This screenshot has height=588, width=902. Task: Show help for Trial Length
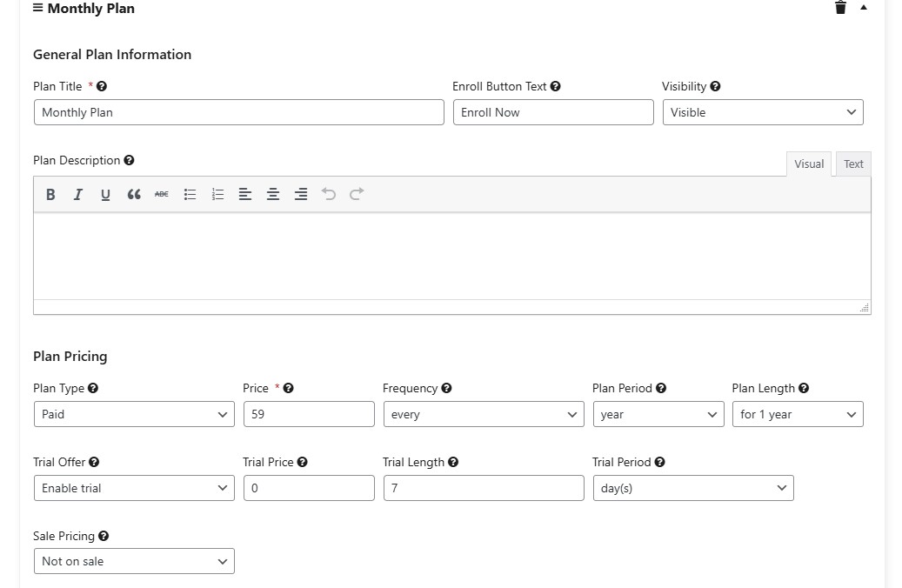click(x=453, y=462)
